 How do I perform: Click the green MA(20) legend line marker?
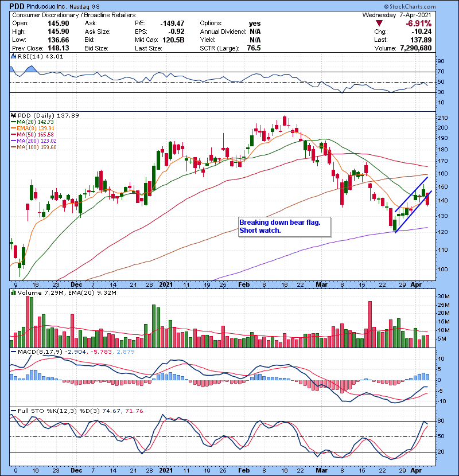[x=14, y=122]
